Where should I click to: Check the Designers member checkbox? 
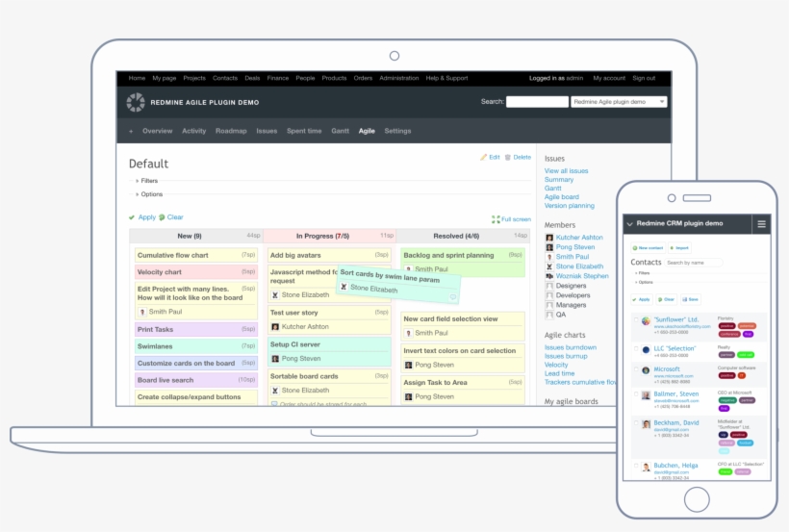549,286
